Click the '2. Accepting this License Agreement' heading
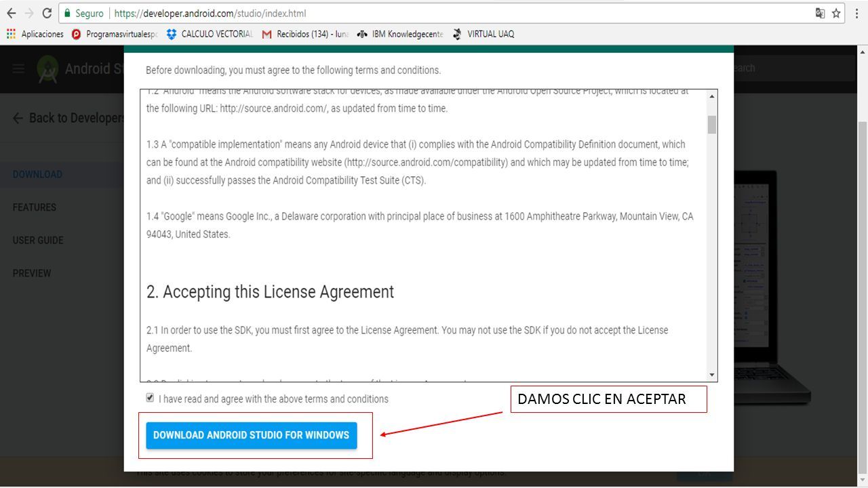 pyautogui.click(x=270, y=292)
